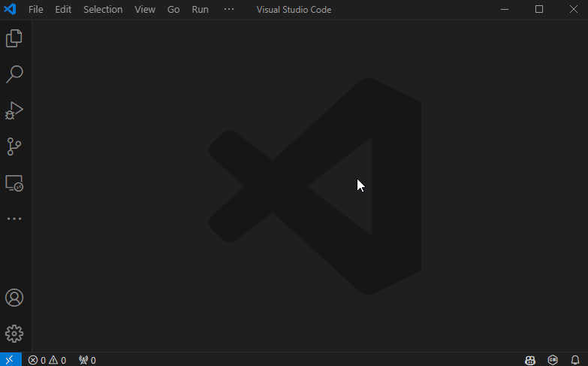Image resolution: width=588 pixels, height=366 pixels.
Task: Open forwarded ports indicator showing 0
Action: pyautogui.click(x=87, y=361)
